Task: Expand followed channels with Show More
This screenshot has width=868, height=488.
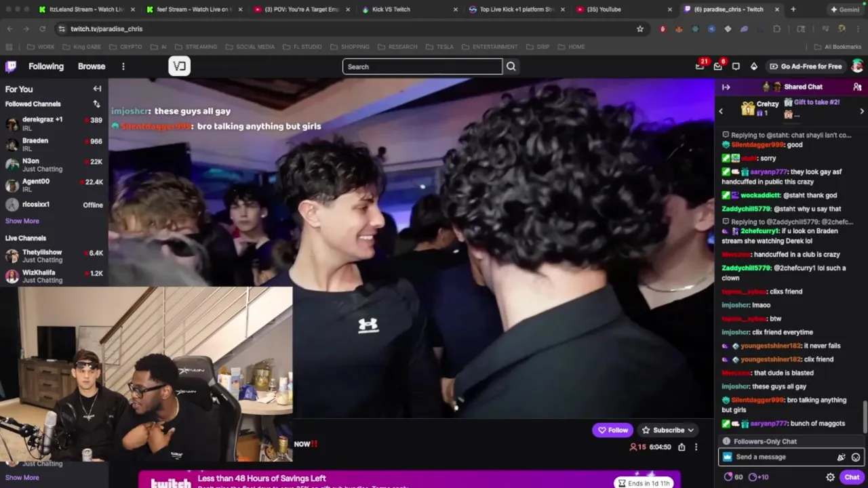Action: [22, 221]
